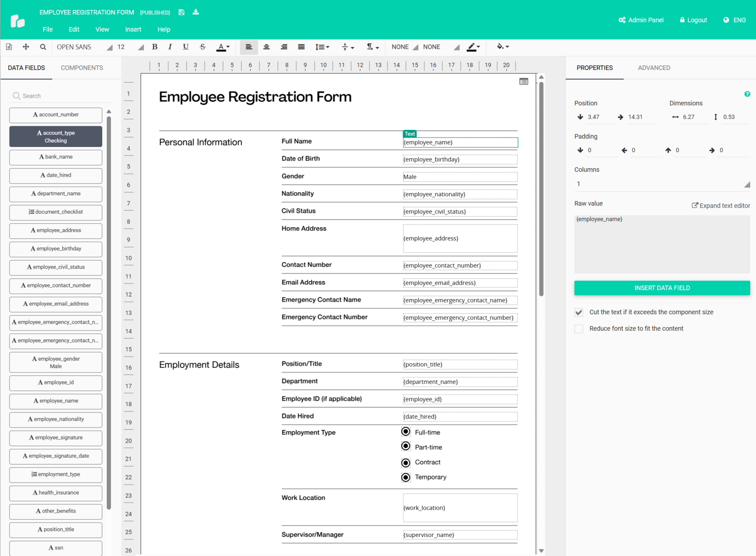Align text left

click(x=249, y=47)
